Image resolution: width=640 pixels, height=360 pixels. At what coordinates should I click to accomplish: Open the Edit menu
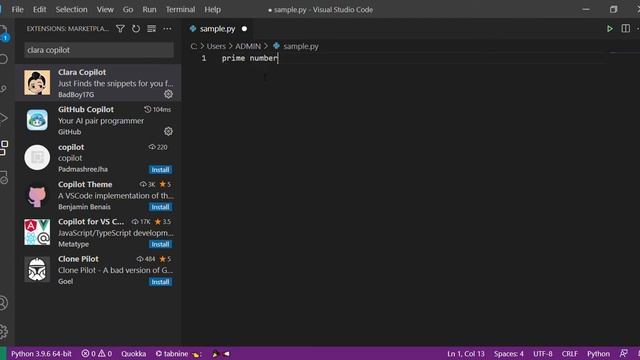[x=40, y=9]
